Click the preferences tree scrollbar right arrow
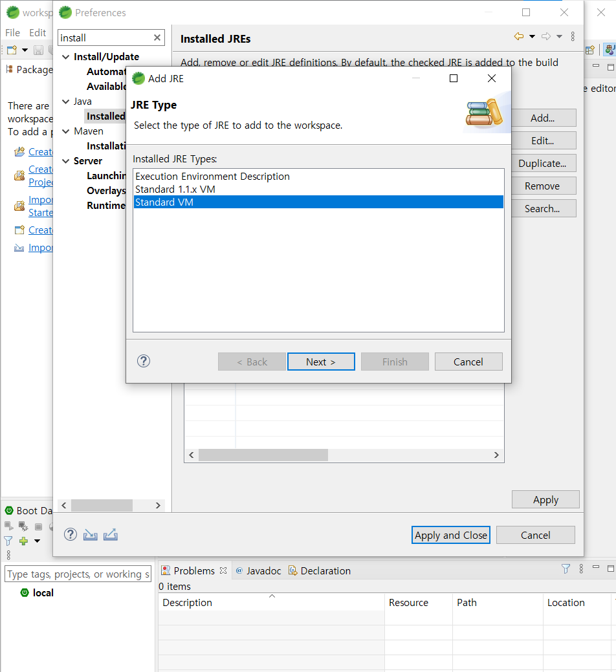 [x=158, y=505]
